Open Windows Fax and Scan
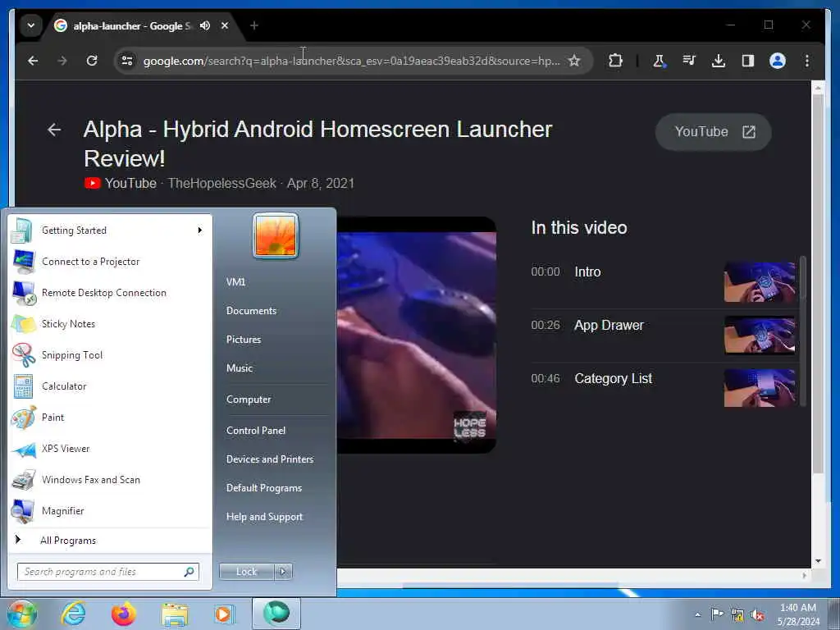The height and width of the screenshot is (630, 840). point(111,479)
